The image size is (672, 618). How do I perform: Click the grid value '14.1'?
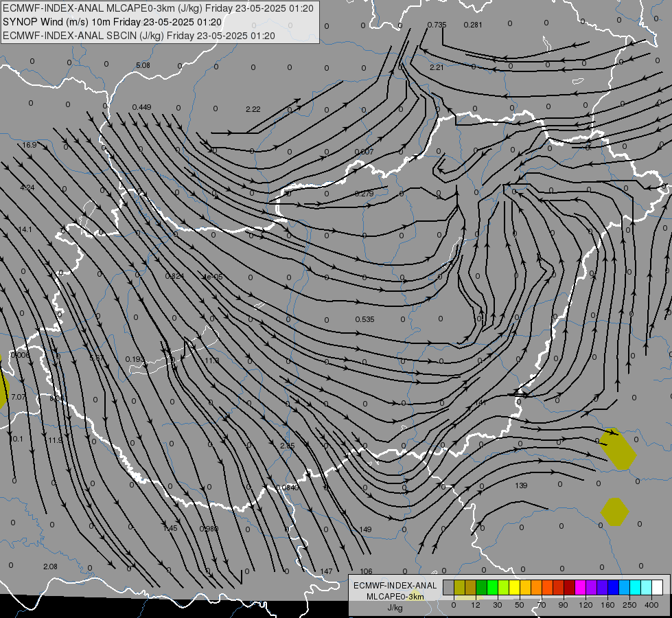(25, 229)
